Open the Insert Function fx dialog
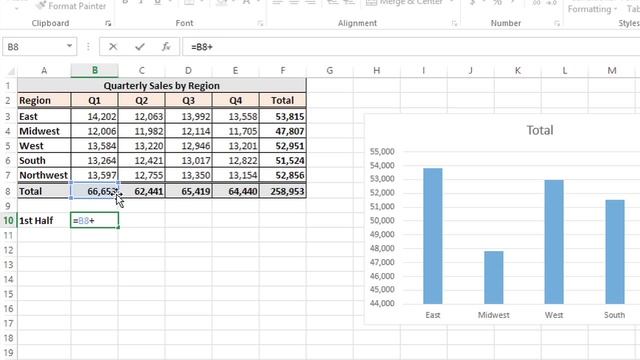 coord(166,47)
